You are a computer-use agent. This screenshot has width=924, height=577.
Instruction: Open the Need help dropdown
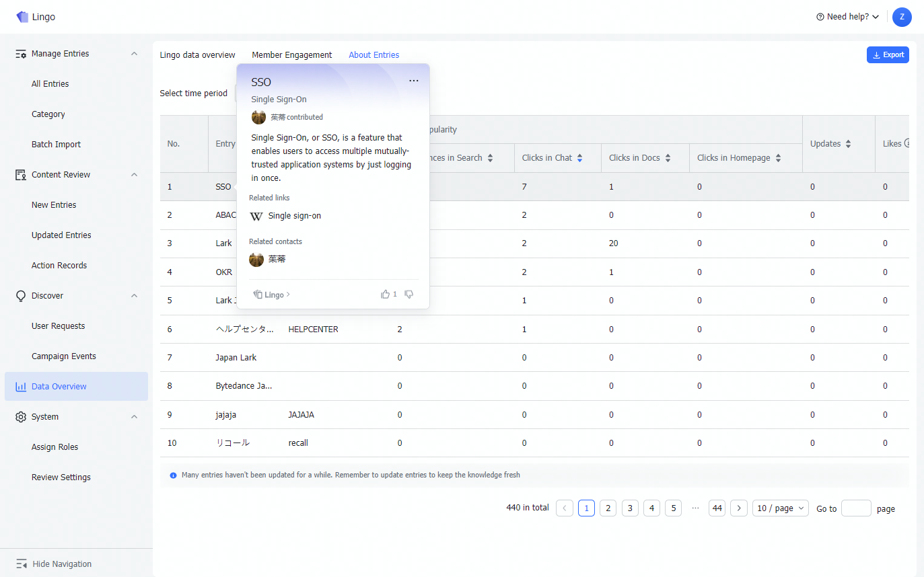click(x=847, y=16)
